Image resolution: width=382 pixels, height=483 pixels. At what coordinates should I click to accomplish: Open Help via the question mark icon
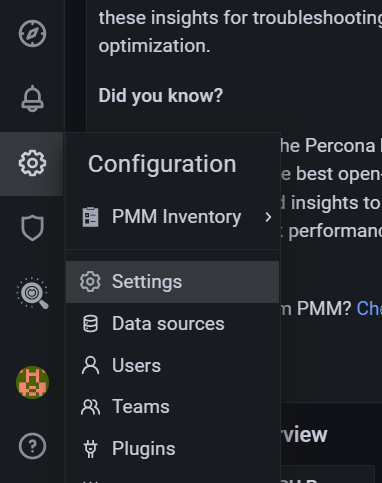(x=32, y=446)
